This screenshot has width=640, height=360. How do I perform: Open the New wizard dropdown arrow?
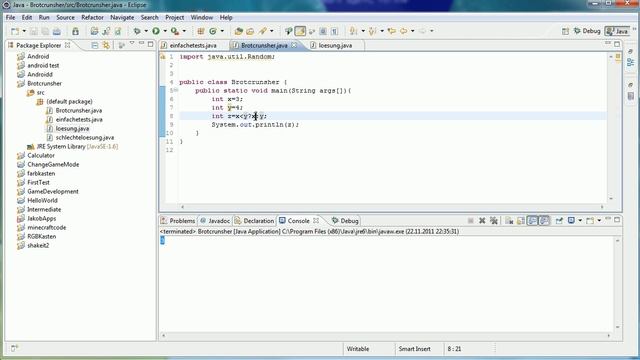coord(24,31)
